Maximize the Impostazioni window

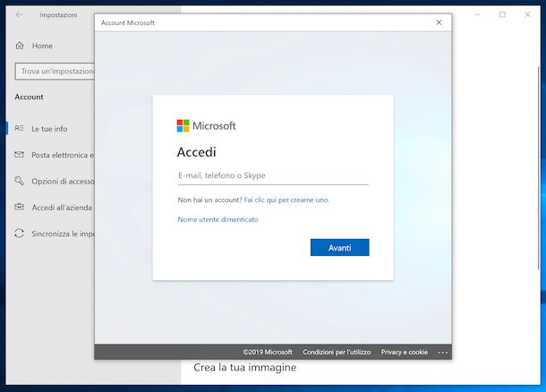tap(502, 14)
